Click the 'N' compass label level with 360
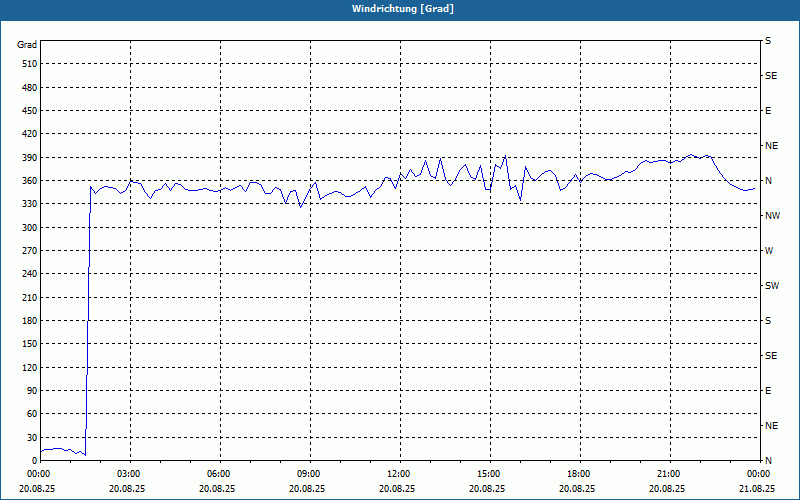The image size is (800, 500). [768, 181]
